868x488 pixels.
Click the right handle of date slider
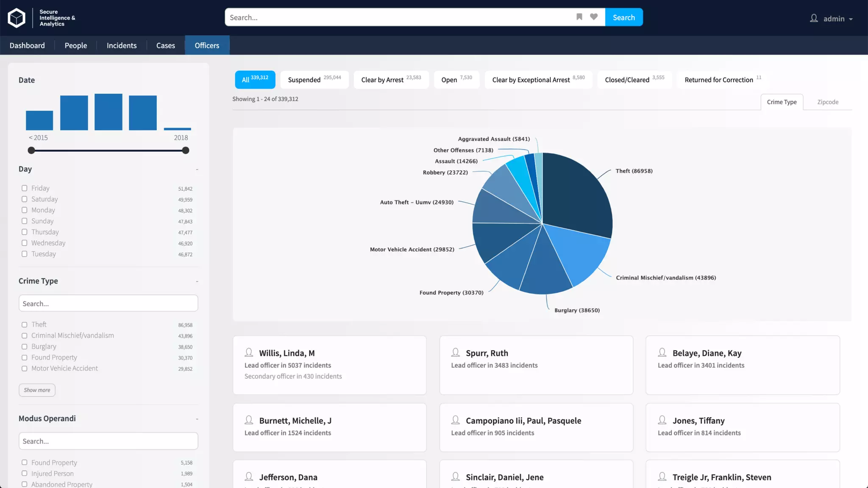185,150
